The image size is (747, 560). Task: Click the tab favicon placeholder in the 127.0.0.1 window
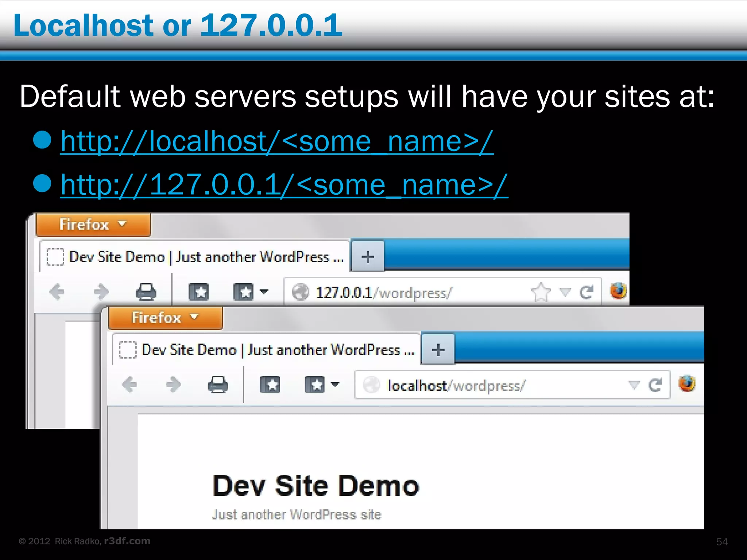click(x=55, y=257)
